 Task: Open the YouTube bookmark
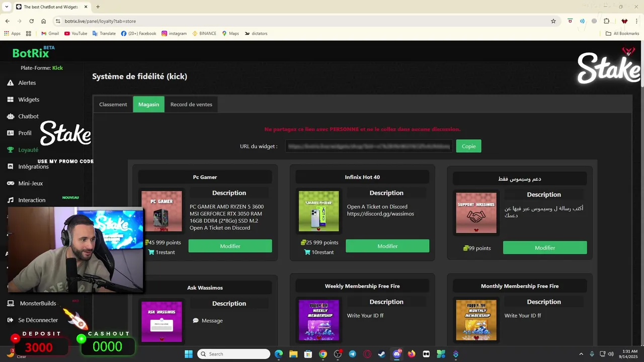coord(75,34)
